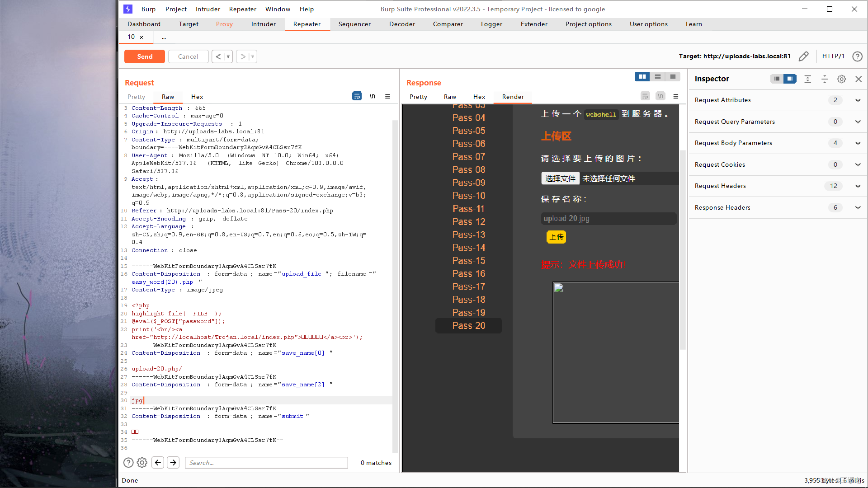Close Repeater tab 10
Screen dimensions: 868x488
pos(142,37)
